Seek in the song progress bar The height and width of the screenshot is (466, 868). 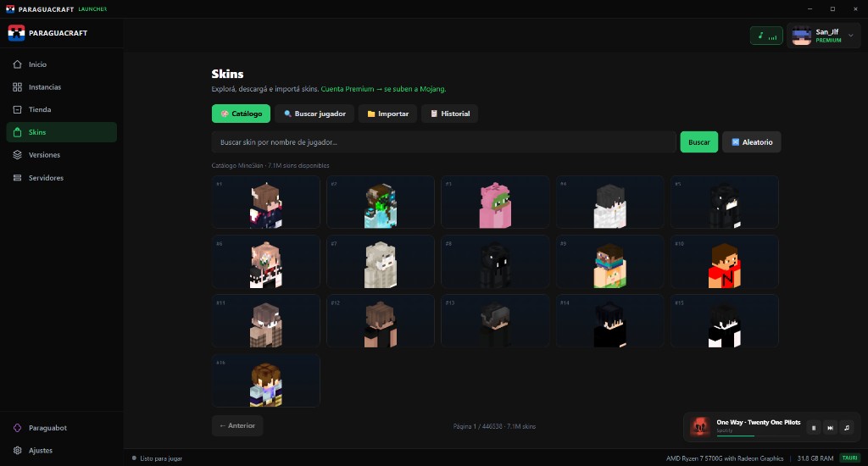pyautogui.click(x=758, y=436)
